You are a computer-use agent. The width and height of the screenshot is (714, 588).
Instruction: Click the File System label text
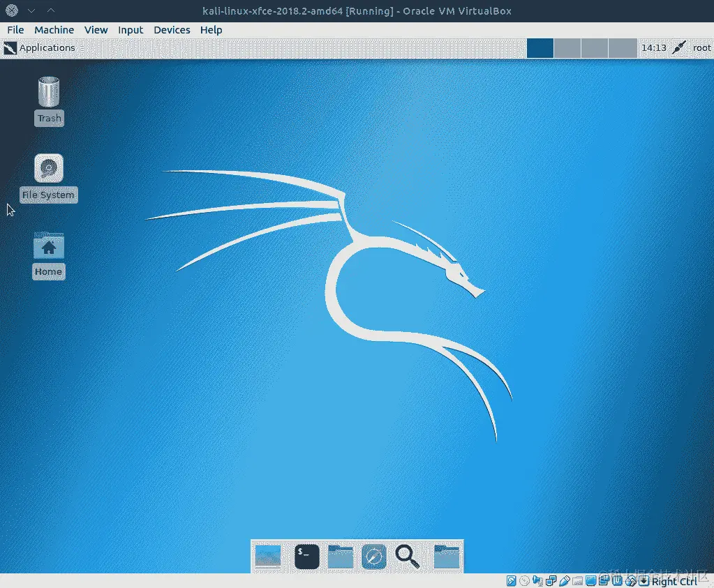click(x=48, y=195)
